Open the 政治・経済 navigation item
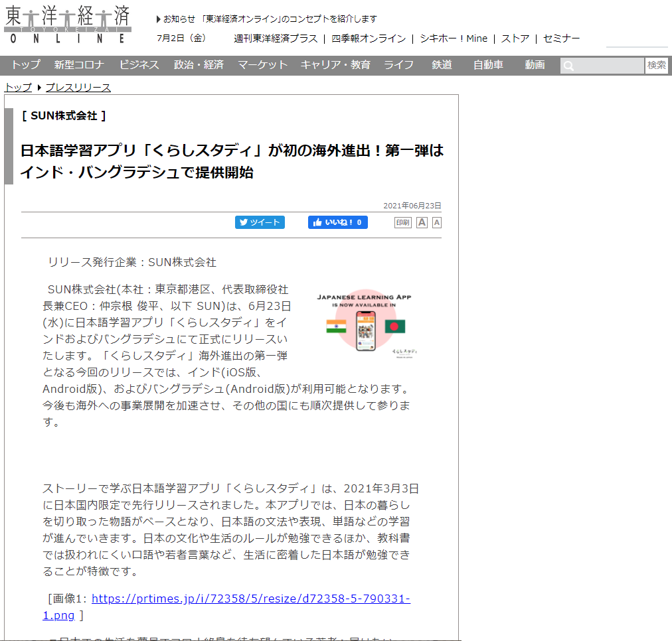Screen dimensions: 672x641 click(199, 64)
